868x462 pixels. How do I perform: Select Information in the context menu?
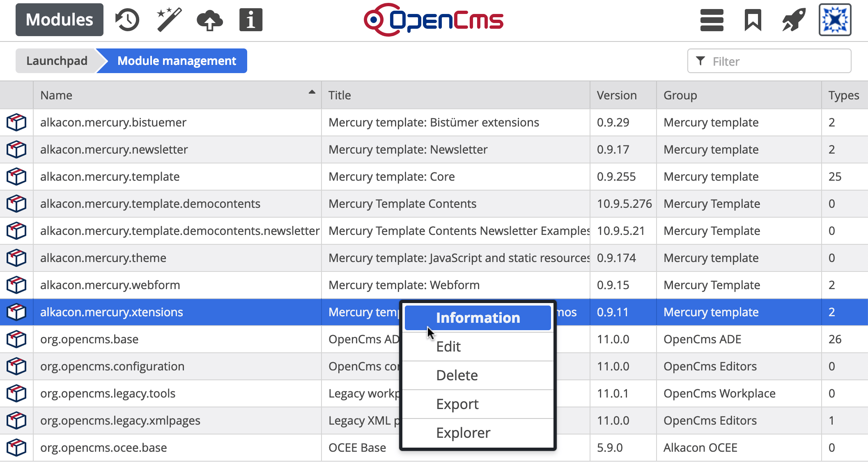478,318
